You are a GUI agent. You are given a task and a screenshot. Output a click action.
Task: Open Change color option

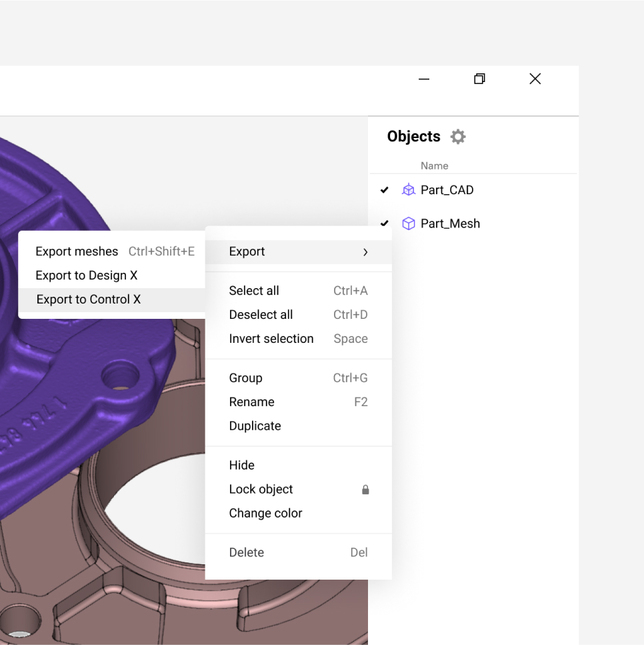(266, 514)
